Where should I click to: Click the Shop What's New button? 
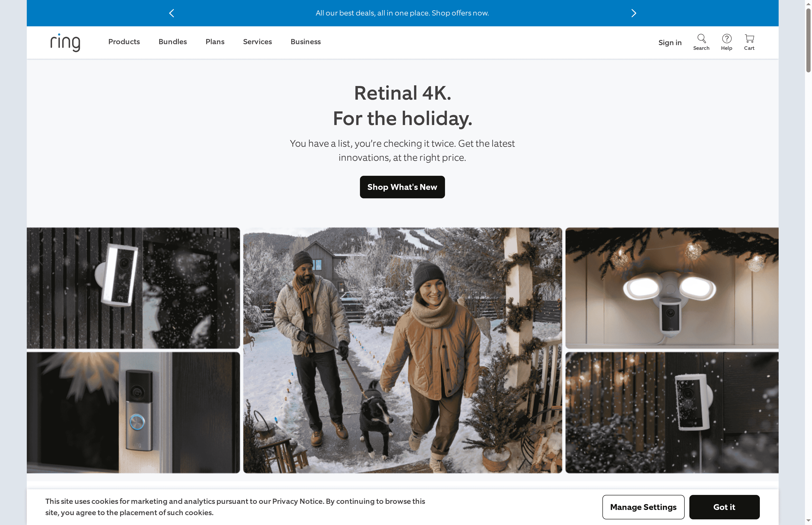(402, 187)
